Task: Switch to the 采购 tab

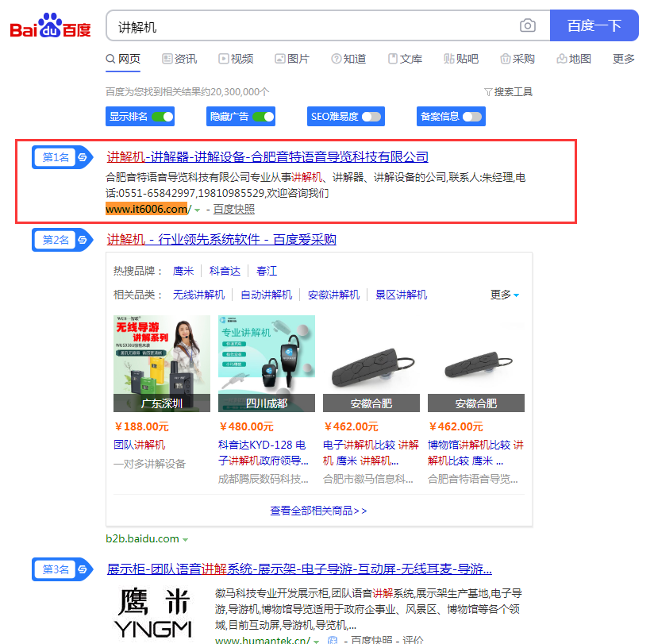Action: (517, 59)
